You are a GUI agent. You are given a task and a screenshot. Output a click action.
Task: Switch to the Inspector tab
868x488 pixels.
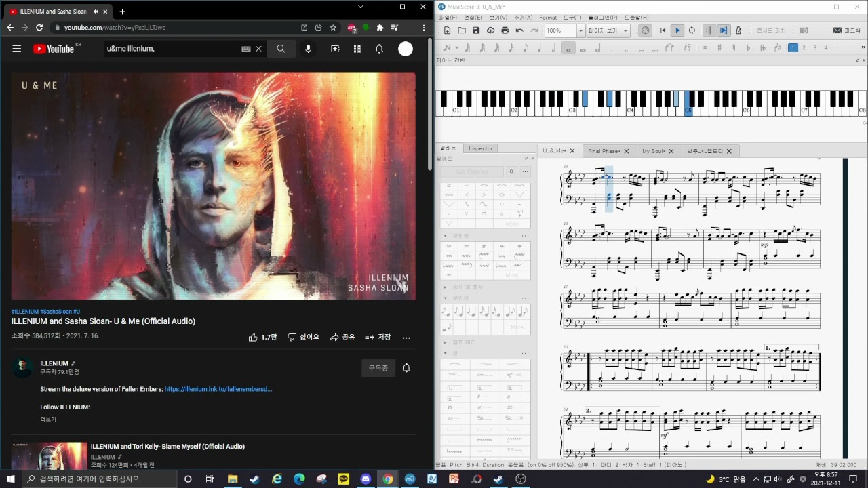point(480,148)
